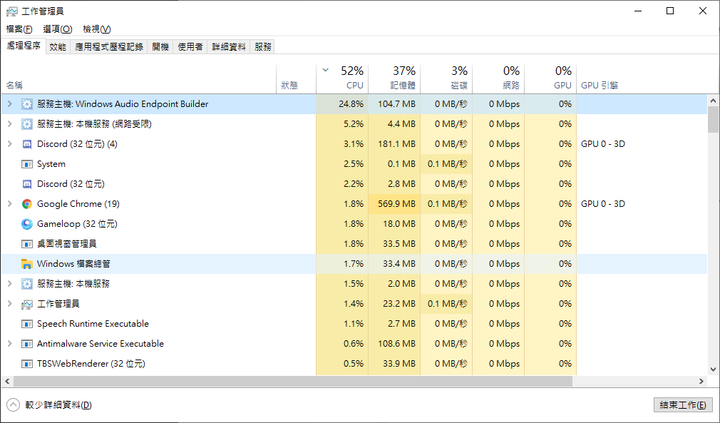Image resolution: width=720 pixels, height=423 pixels.
Task: Expand the Antimalware Service Executable row
Action: click(10, 344)
